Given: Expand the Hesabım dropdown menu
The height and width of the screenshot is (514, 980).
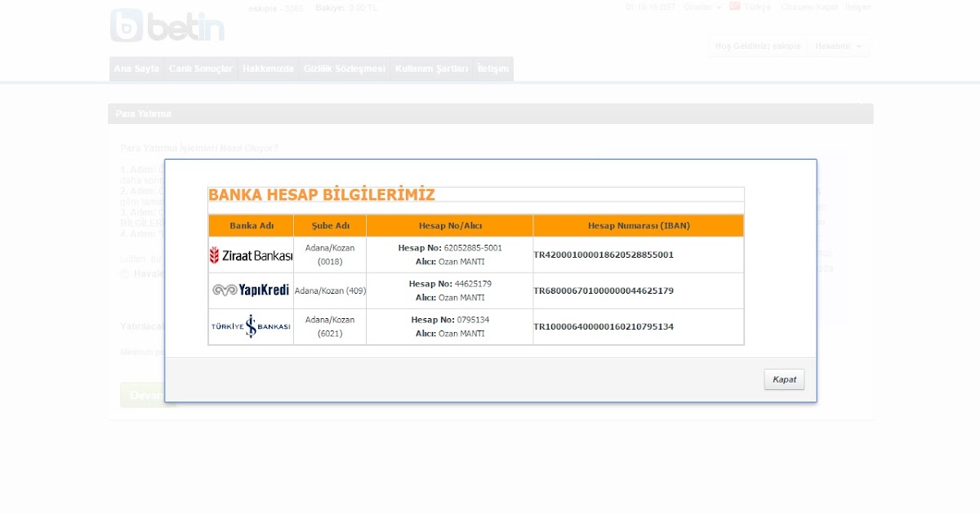Looking at the screenshot, I should click(839, 47).
